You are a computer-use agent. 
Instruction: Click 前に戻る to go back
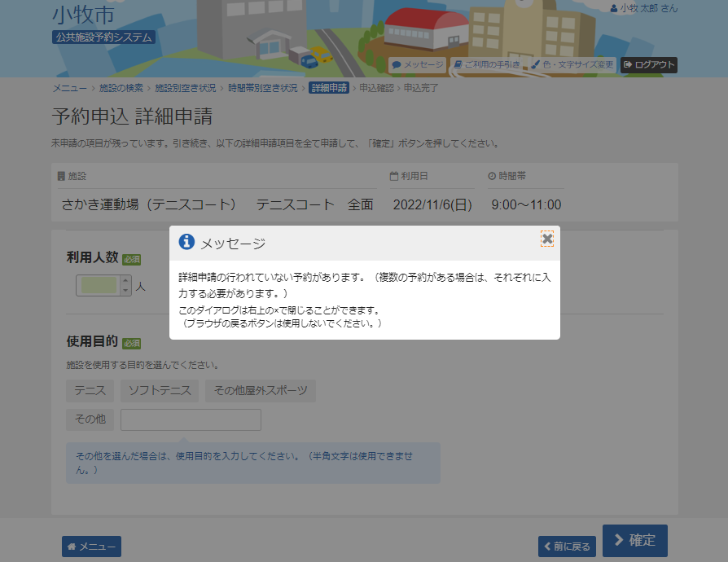coord(566,546)
